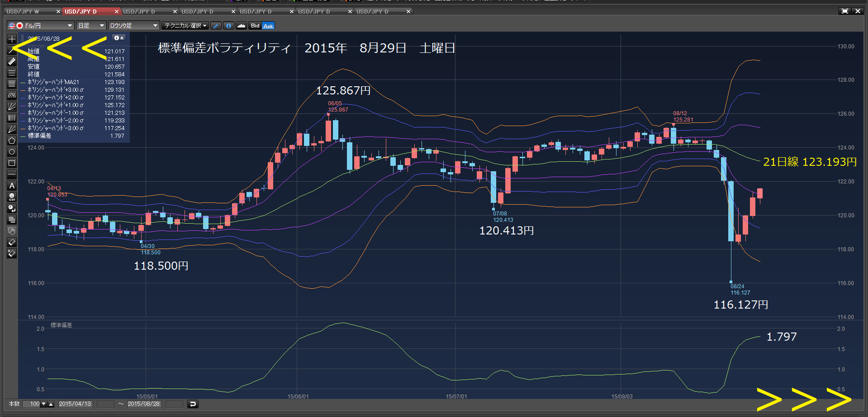Select the ruler measurement tool

point(12,61)
